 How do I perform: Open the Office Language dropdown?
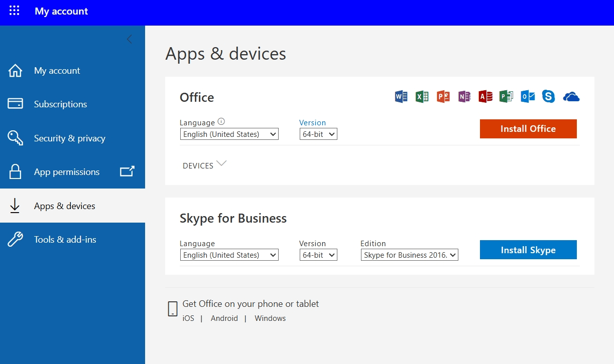tap(229, 134)
